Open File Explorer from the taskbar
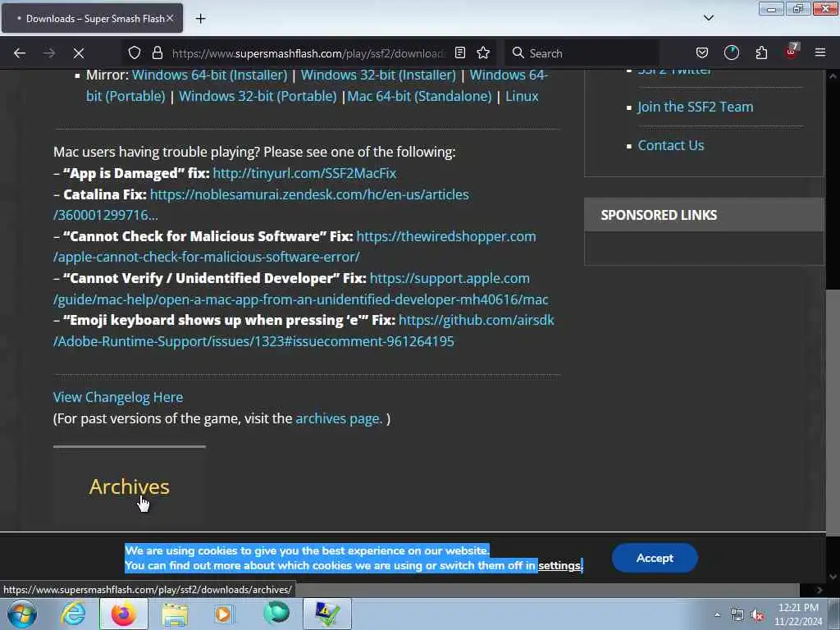The image size is (840, 630). point(175,614)
